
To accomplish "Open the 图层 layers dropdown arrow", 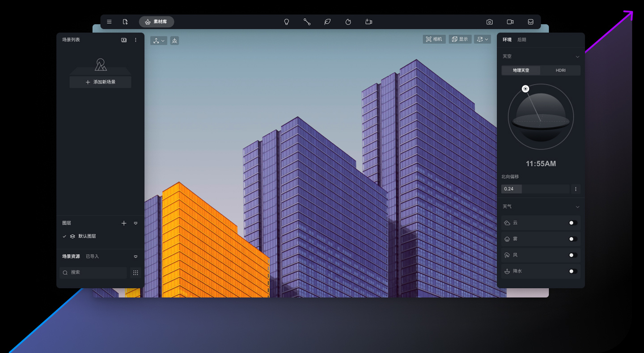I will [136, 223].
